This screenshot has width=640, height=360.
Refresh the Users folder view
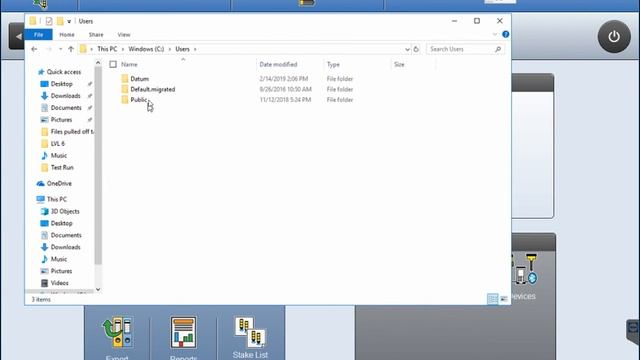click(x=416, y=49)
